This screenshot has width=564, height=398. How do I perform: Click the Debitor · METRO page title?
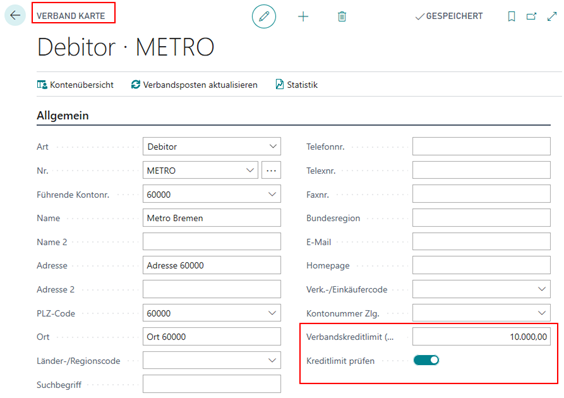[126, 47]
